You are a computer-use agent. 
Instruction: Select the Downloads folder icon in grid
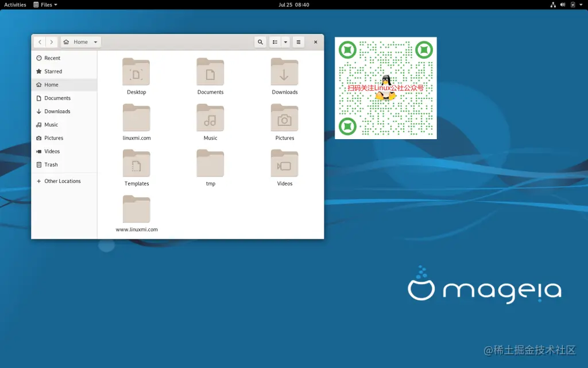(x=285, y=72)
